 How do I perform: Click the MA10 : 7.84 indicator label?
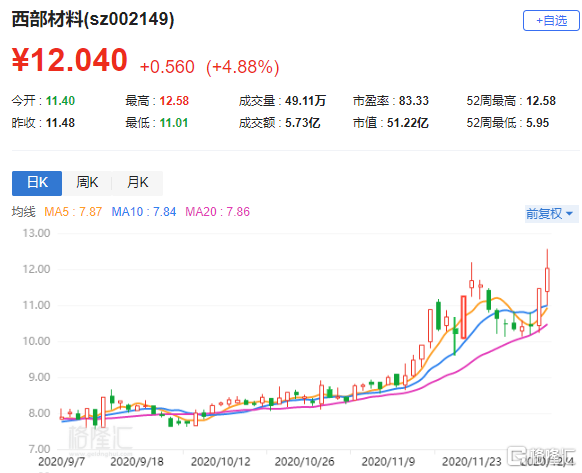pyautogui.click(x=144, y=212)
